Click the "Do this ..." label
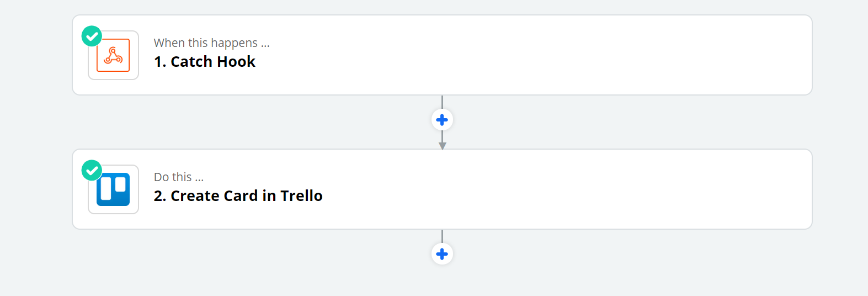 [179, 177]
